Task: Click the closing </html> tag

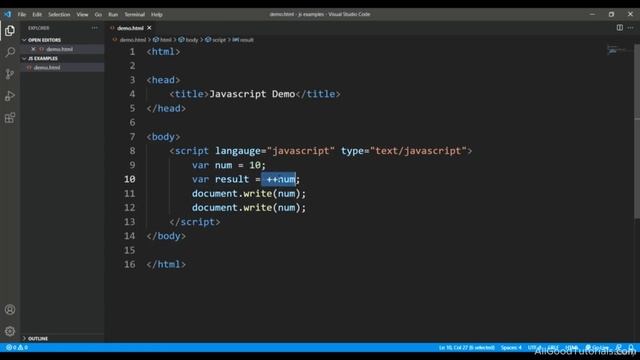Action: tap(166, 264)
